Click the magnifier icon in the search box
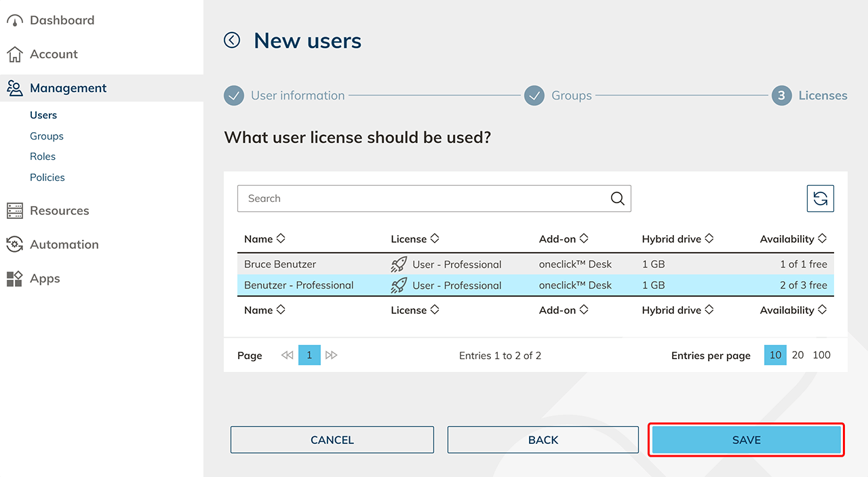The image size is (868, 477). [617, 199]
